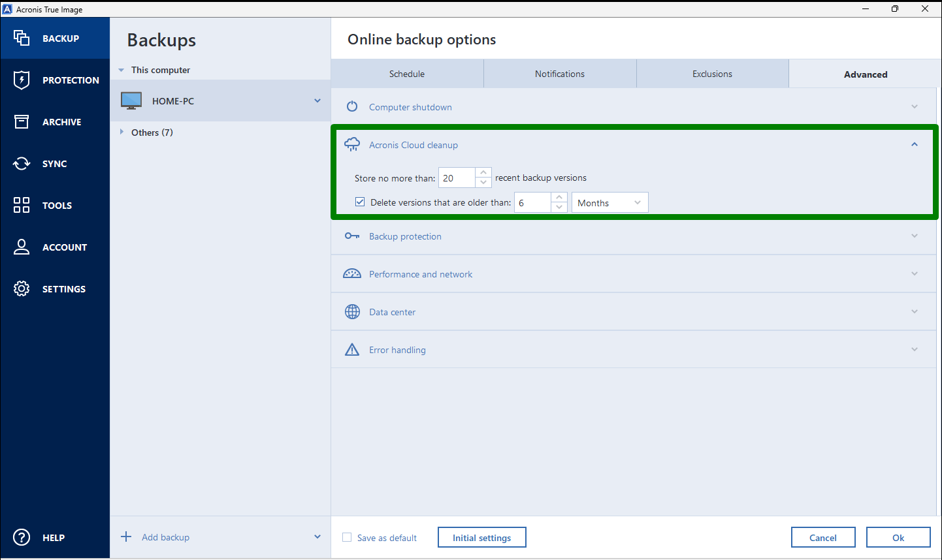This screenshot has height=560, width=942.
Task: Collapse the Acronis Cloud cleanup section
Action: [x=914, y=144]
